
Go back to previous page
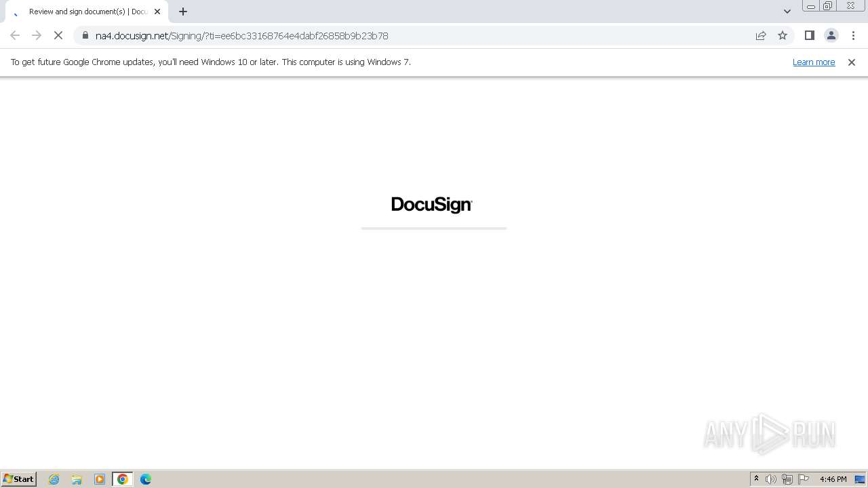point(15,35)
